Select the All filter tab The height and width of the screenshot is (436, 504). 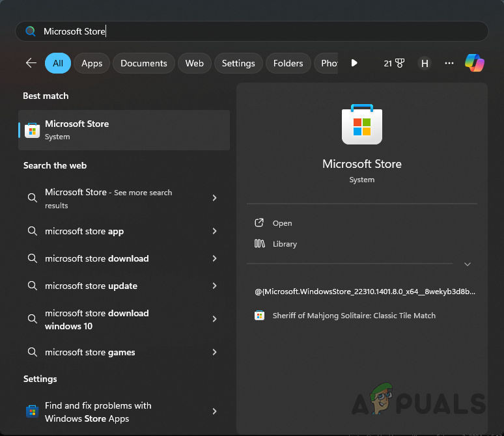point(58,63)
